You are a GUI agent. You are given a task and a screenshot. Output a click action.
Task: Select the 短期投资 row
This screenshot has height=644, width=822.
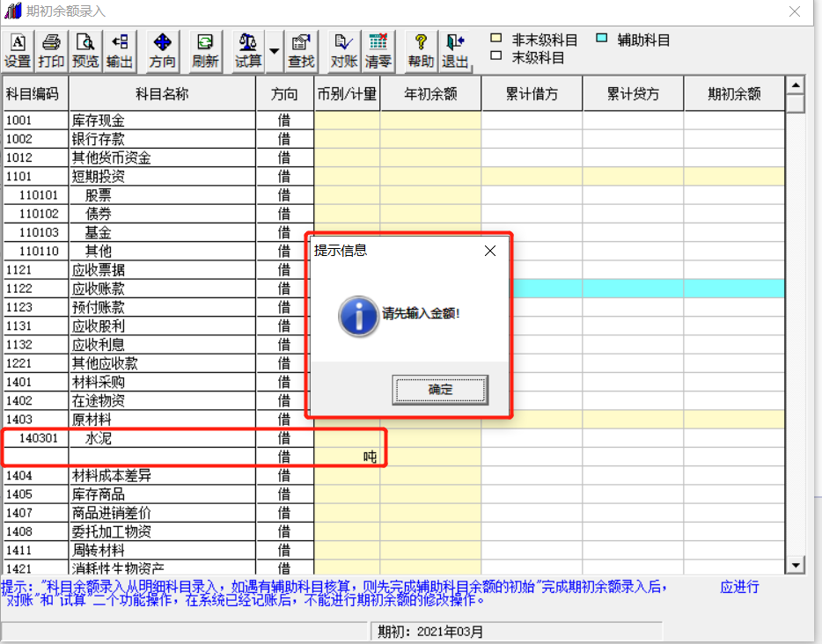(393, 177)
